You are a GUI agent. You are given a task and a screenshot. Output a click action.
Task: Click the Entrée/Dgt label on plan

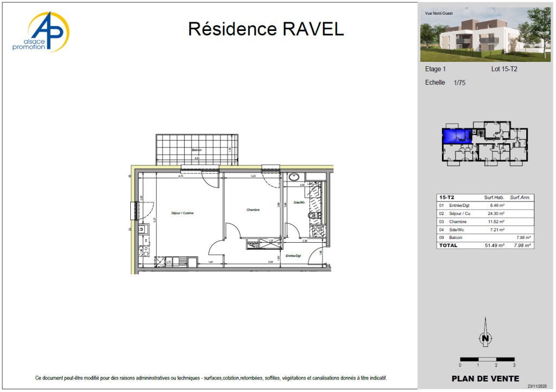click(293, 256)
